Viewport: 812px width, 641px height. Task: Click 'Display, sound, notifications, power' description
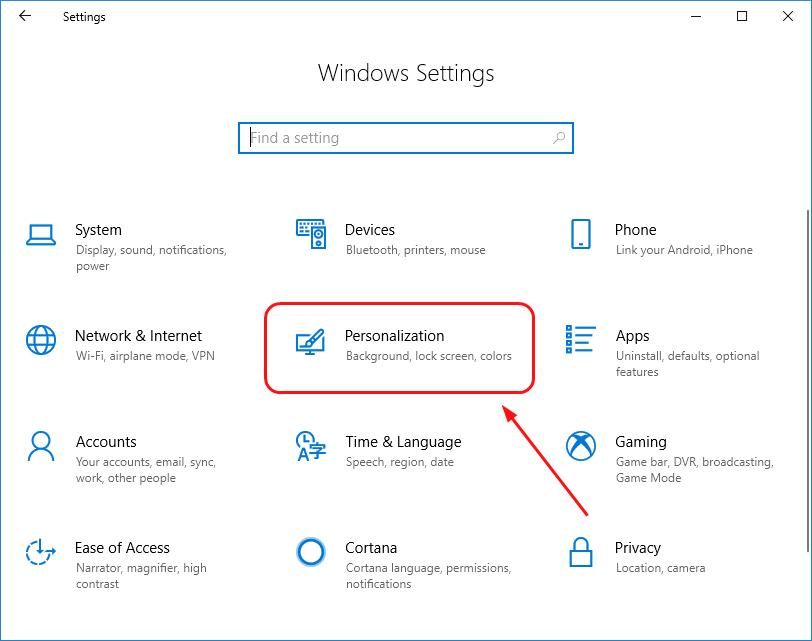tap(151, 258)
